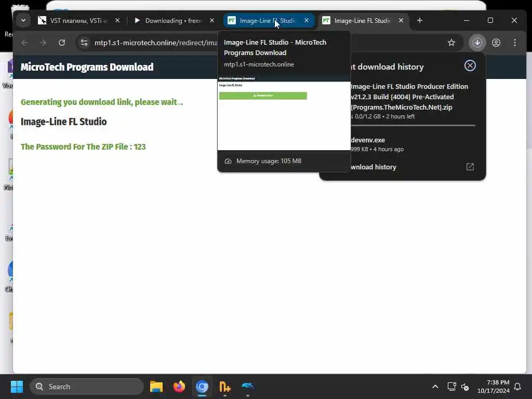Go forward to the next page
Image resolution: width=532 pixels, height=399 pixels.
click(x=43, y=43)
